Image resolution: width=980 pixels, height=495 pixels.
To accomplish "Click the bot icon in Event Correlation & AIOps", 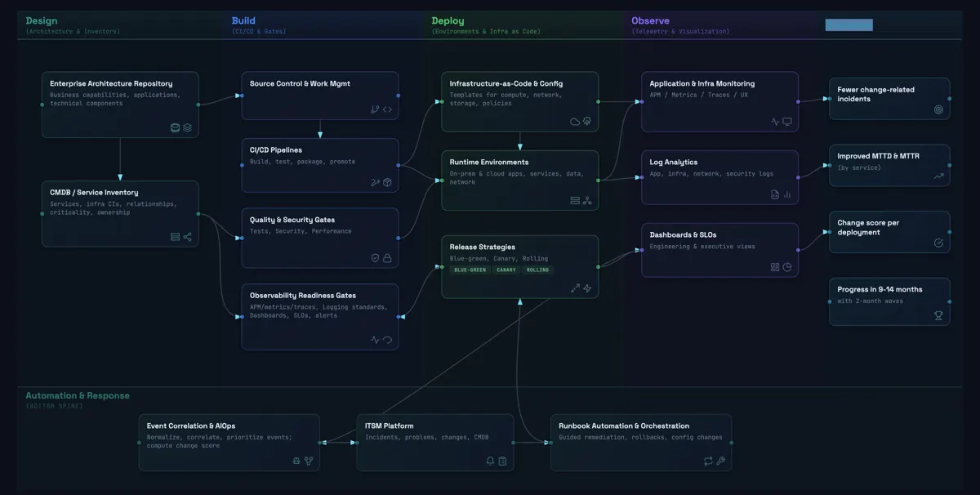I will pos(296,461).
